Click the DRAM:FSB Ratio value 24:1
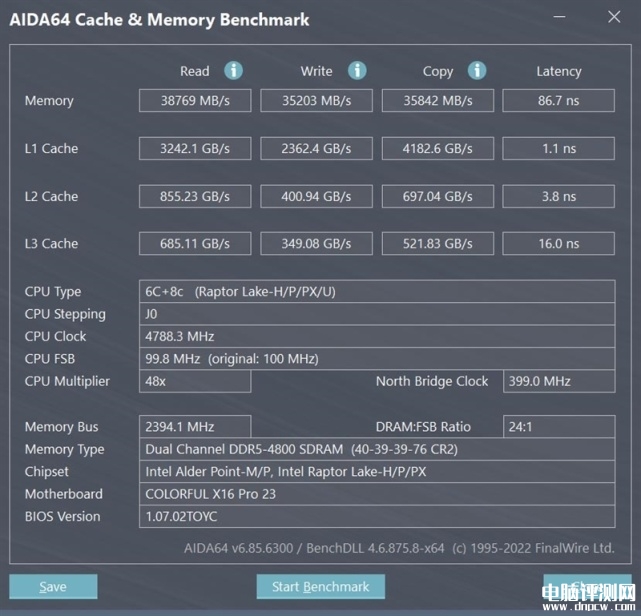Image resolution: width=641 pixels, height=616 pixels. tap(559, 427)
